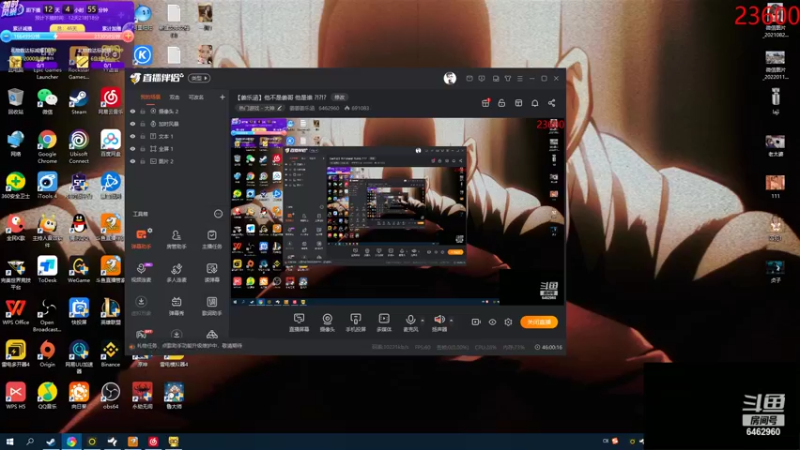
Task: Expand microphone options arrow
Action: (422, 320)
